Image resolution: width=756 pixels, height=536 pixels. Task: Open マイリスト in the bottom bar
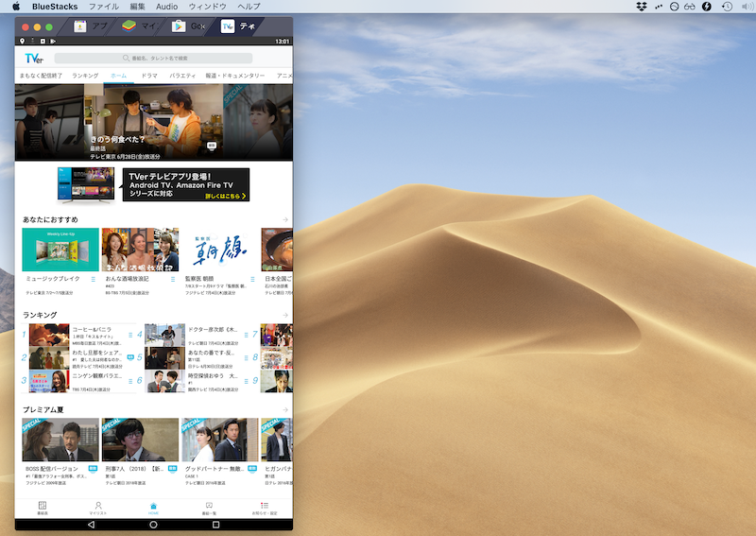tap(97, 508)
